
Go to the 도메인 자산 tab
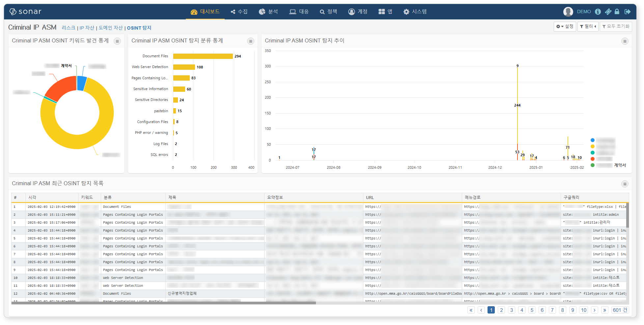pyautogui.click(x=111, y=28)
